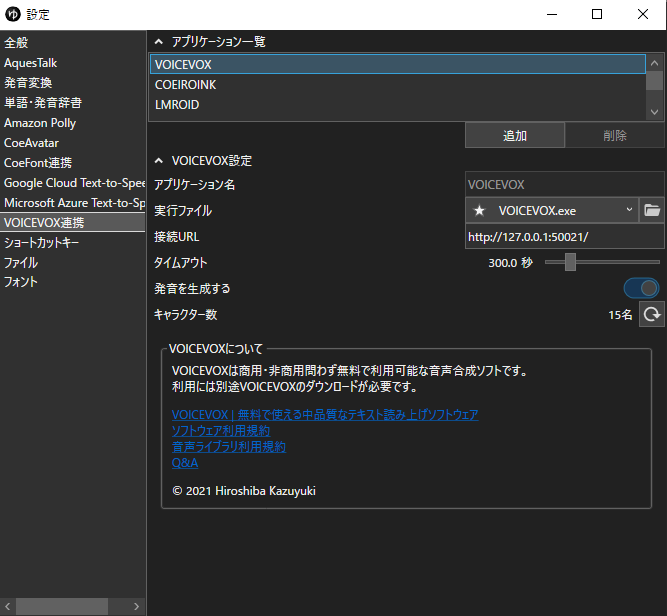Click the タイムアウト slider handle

click(570, 263)
